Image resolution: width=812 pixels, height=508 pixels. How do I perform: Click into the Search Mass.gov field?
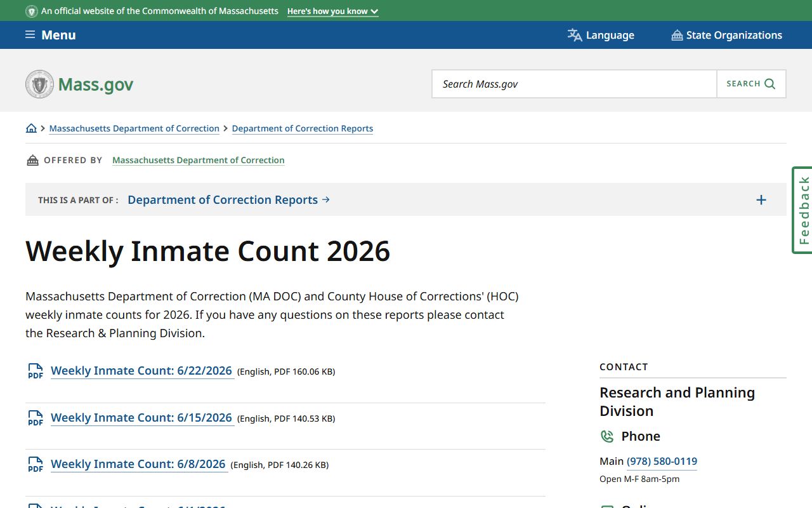574,84
